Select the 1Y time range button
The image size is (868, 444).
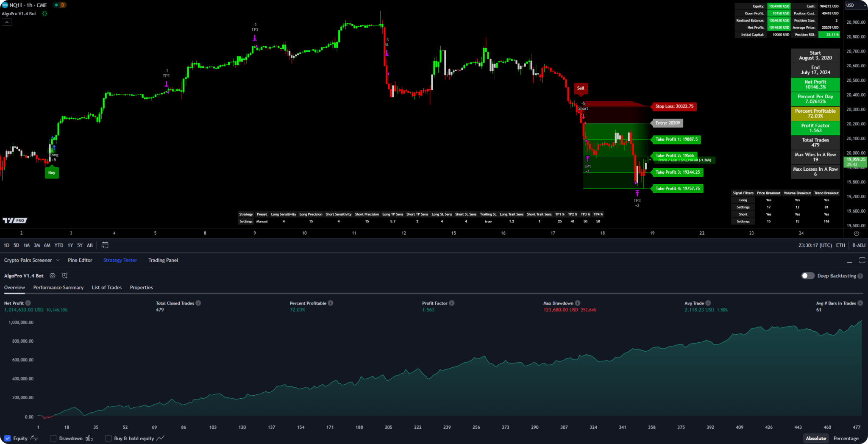(70, 245)
